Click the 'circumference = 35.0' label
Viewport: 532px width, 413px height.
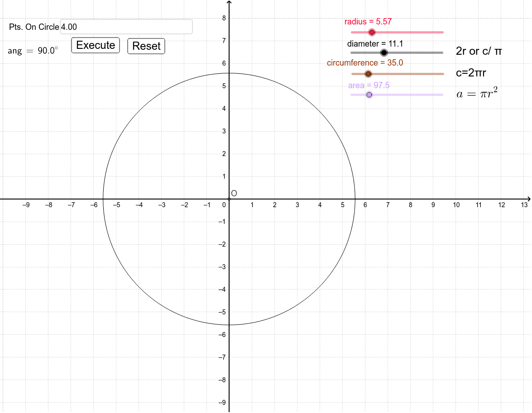pyautogui.click(x=365, y=63)
